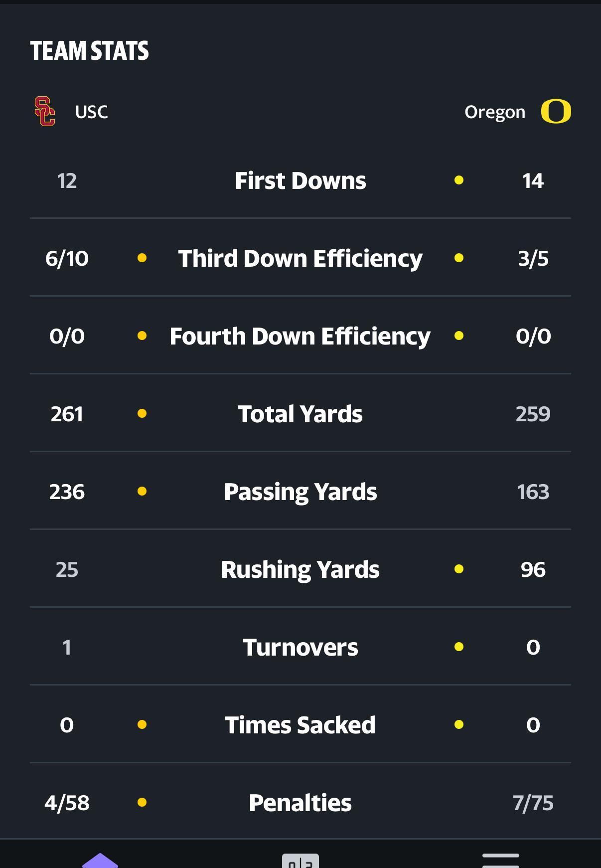This screenshot has width=601, height=868.
Task: Tap the Fourth Down Efficiency label
Action: pyautogui.click(x=300, y=336)
